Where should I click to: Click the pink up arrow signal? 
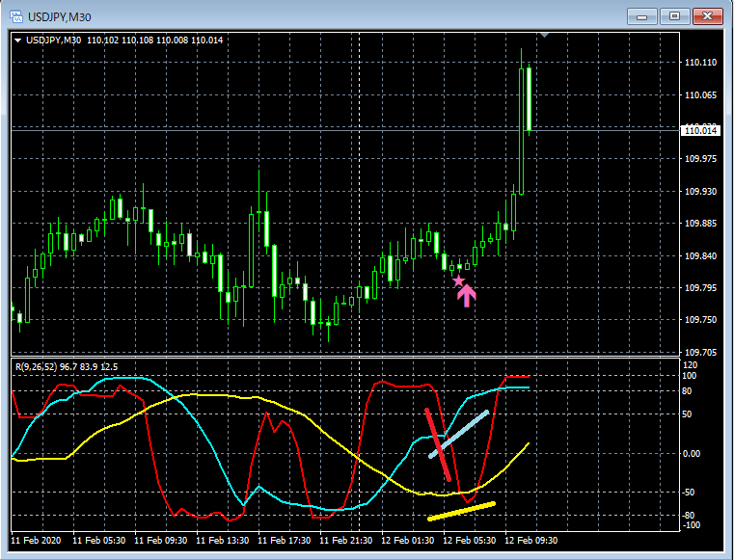[467, 296]
